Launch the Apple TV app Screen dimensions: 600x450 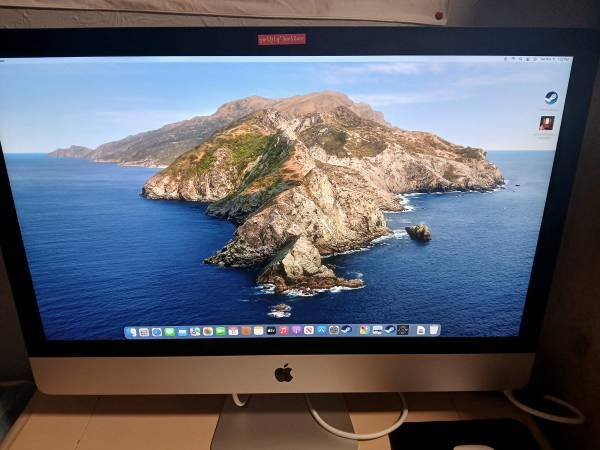coord(270,332)
